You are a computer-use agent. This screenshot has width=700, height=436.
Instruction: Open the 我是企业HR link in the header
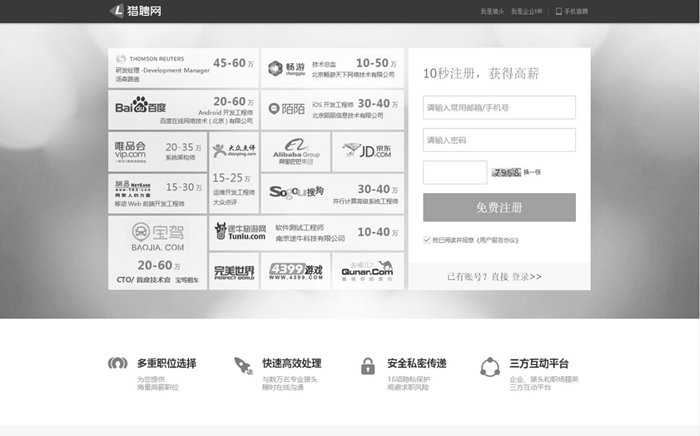(x=527, y=12)
